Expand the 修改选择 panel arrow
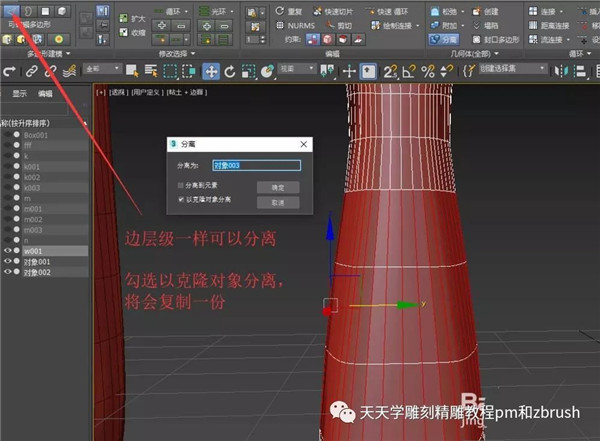This screenshot has width=600, height=441. click(193, 54)
